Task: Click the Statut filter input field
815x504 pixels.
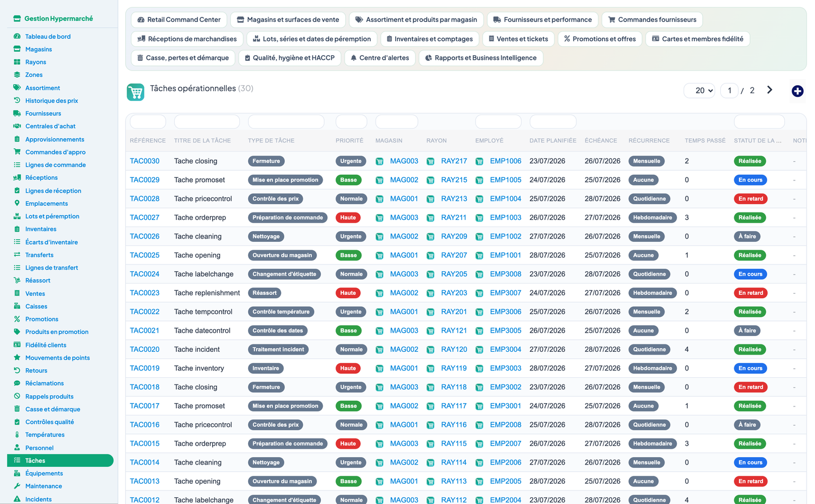Action: point(759,122)
